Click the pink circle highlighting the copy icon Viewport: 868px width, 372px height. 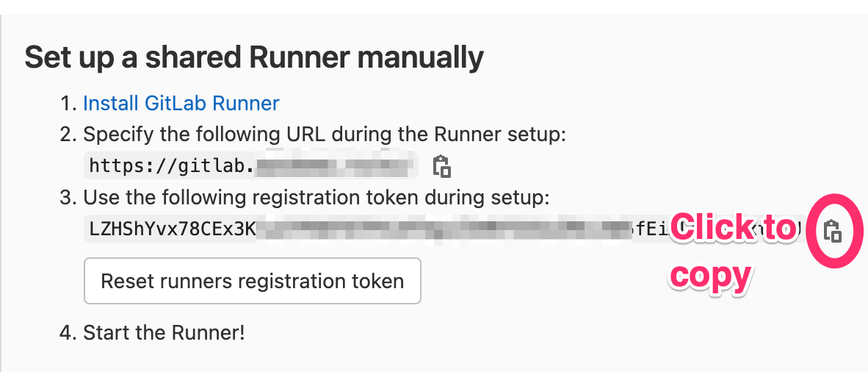834,231
